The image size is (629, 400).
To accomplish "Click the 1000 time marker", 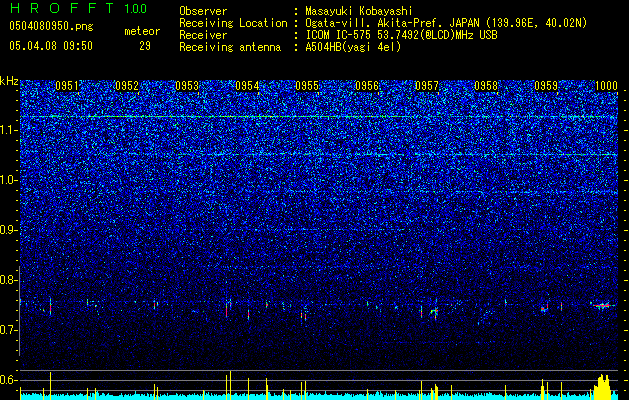I will coord(605,86).
